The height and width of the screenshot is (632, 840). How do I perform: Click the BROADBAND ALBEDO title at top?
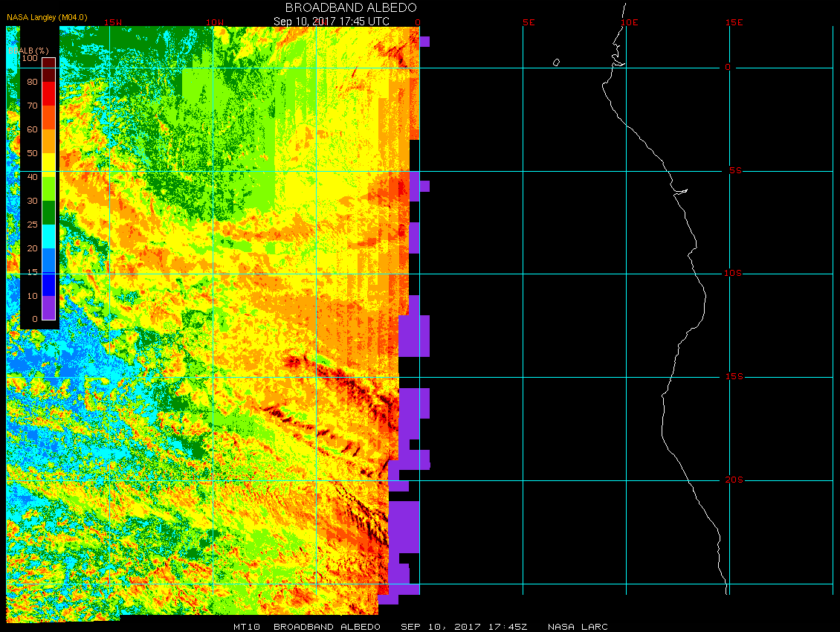[x=351, y=7]
